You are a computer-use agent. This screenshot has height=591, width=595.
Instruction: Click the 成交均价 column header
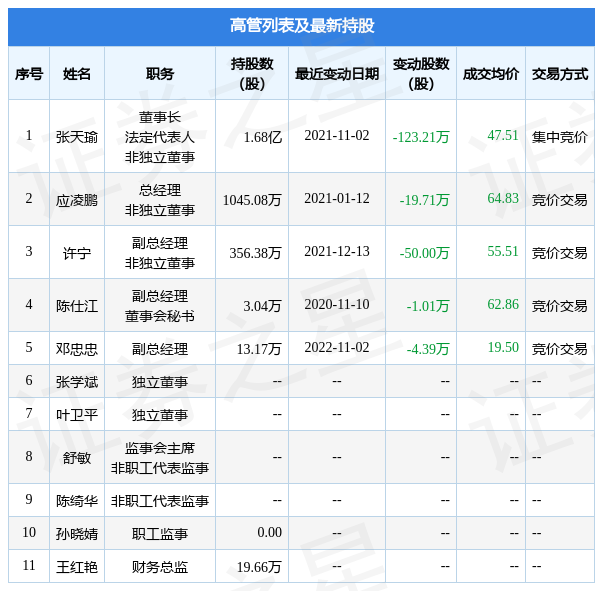(x=491, y=73)
